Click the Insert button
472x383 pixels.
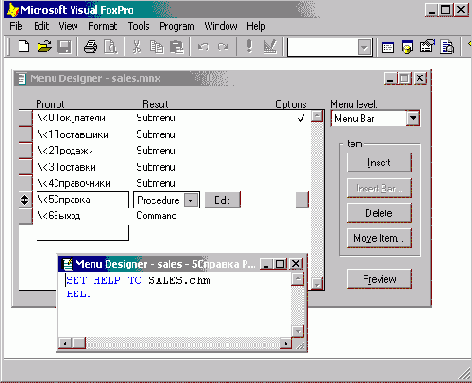click(x=379, y=162)
